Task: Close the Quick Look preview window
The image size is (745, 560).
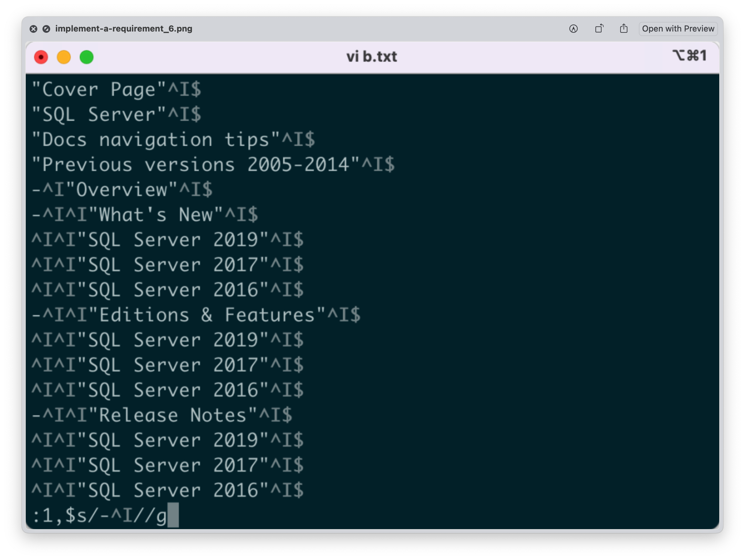Action: (x=33, y=29)
